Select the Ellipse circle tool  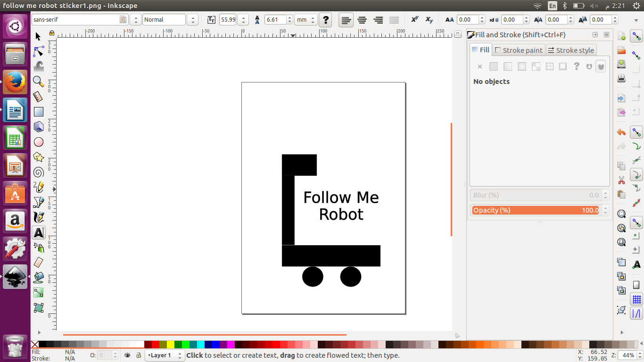click(39, 142)
